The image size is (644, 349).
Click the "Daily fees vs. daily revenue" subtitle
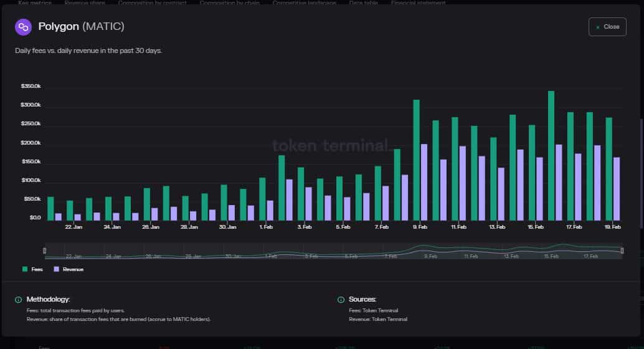click(x=88, y=50)
